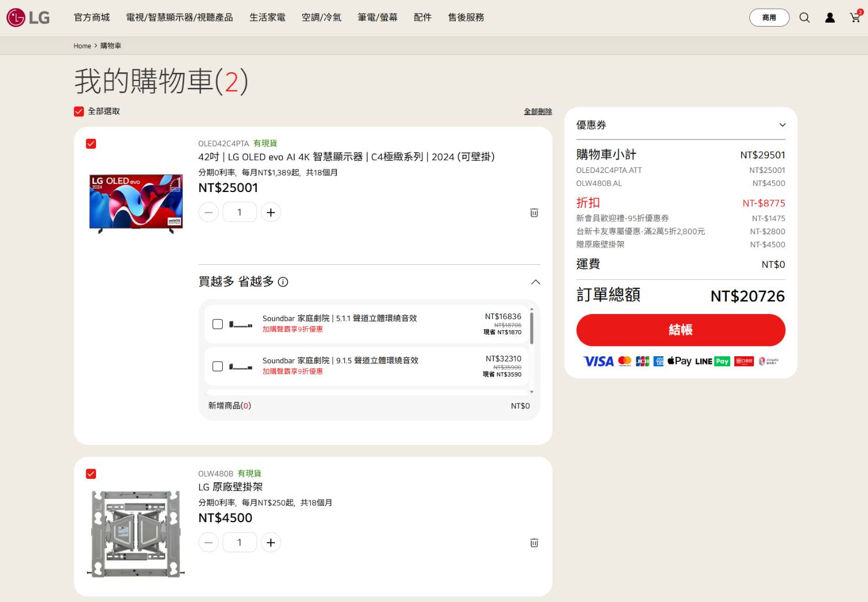
Task: Open the LG logo home link
Action: pyautogui.click(x=28, y=17)
